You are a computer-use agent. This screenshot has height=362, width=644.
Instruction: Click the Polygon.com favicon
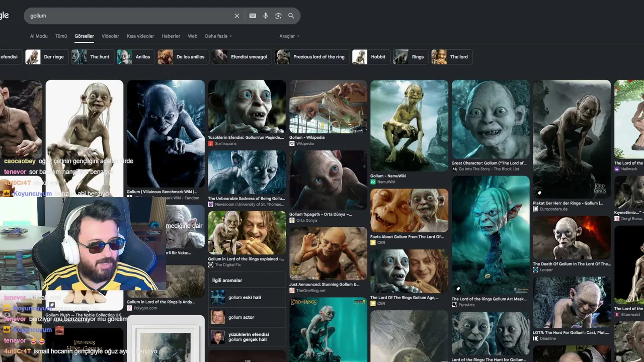(129, 308)
